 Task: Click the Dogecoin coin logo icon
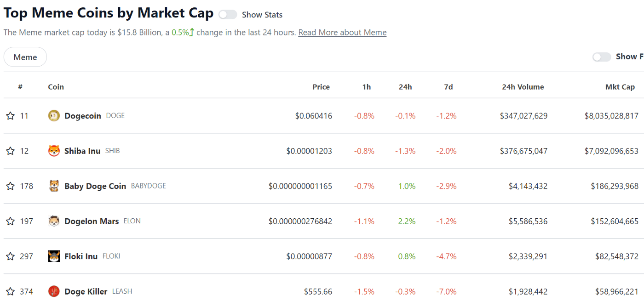[54, 116]
